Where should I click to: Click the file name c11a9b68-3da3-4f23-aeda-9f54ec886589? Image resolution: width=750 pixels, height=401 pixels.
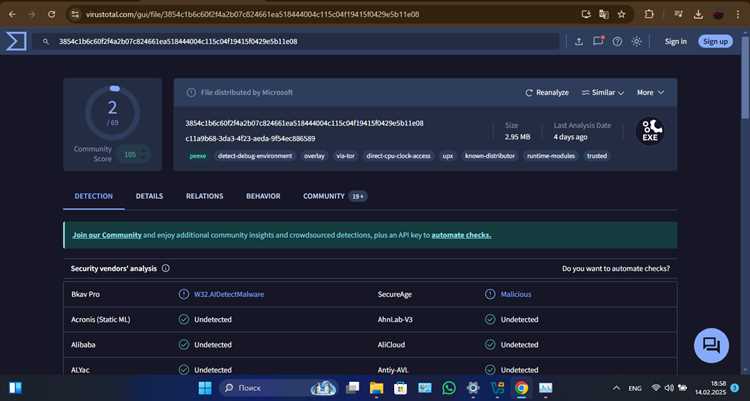click(x=250, y=139)
